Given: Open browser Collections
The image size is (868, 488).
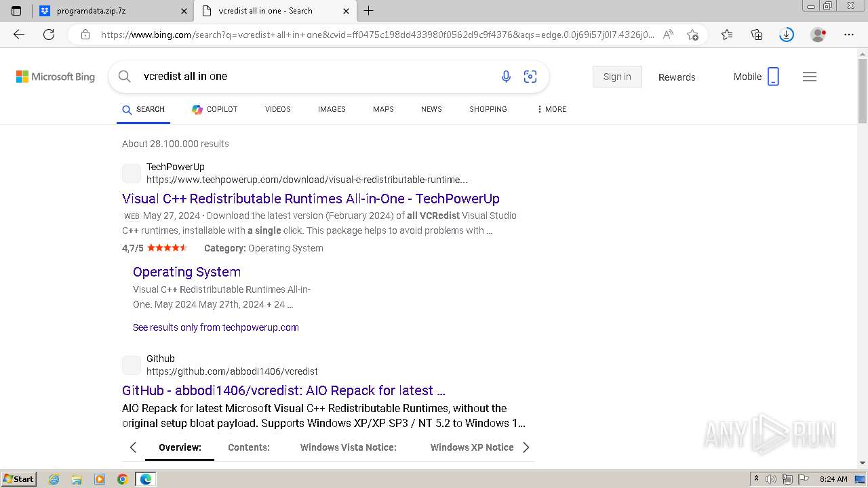Looking at the screenshot, I should coord(757,35).
